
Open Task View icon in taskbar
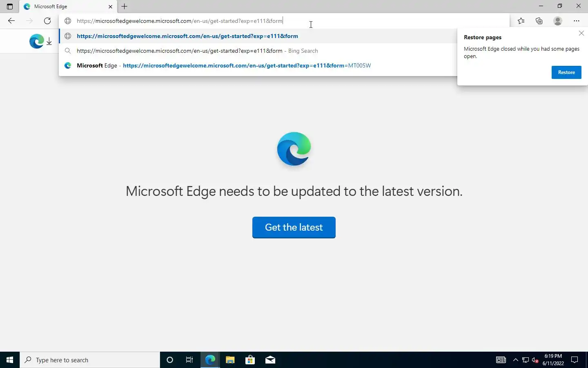(x=189, y=360)
